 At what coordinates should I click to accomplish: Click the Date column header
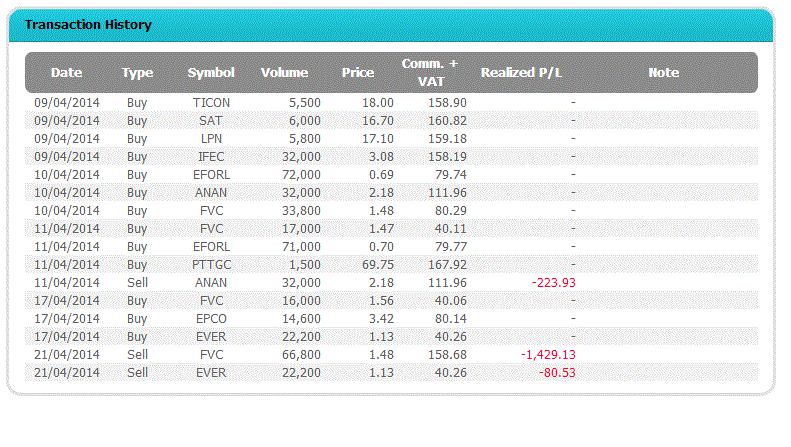coord(66,72)
